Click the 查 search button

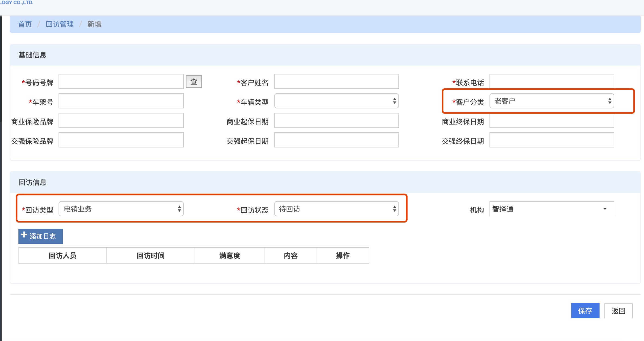(x=194, y=82)
